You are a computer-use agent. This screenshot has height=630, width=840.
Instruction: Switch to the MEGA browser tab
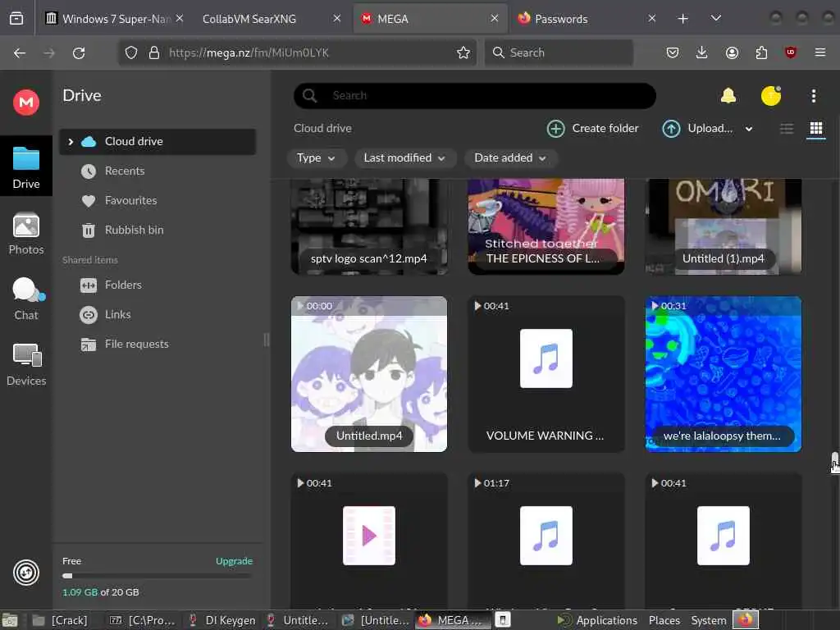click(x=430, y=19)
